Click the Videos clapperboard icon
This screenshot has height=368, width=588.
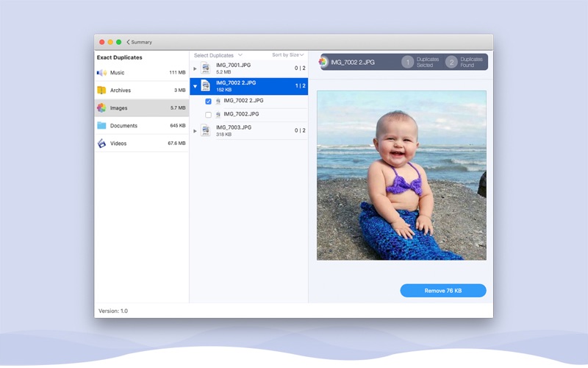click(101, 144)
